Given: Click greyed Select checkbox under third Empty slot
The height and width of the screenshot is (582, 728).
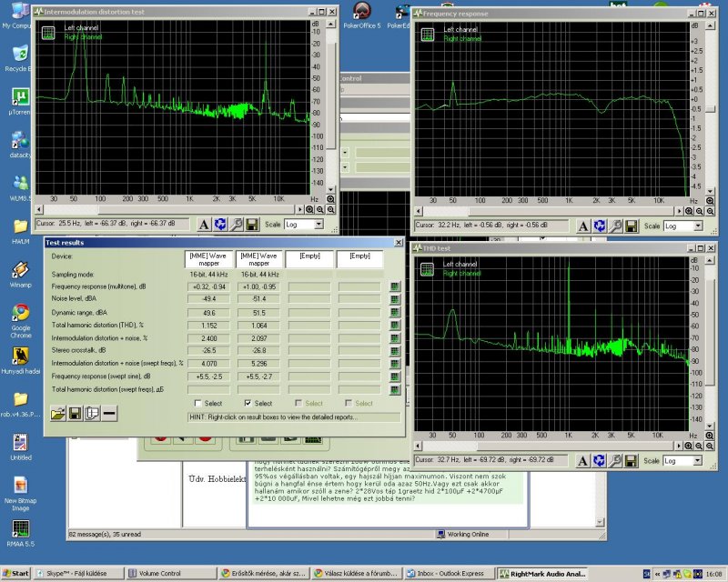Looking at the screenshot, I should 298,403.
